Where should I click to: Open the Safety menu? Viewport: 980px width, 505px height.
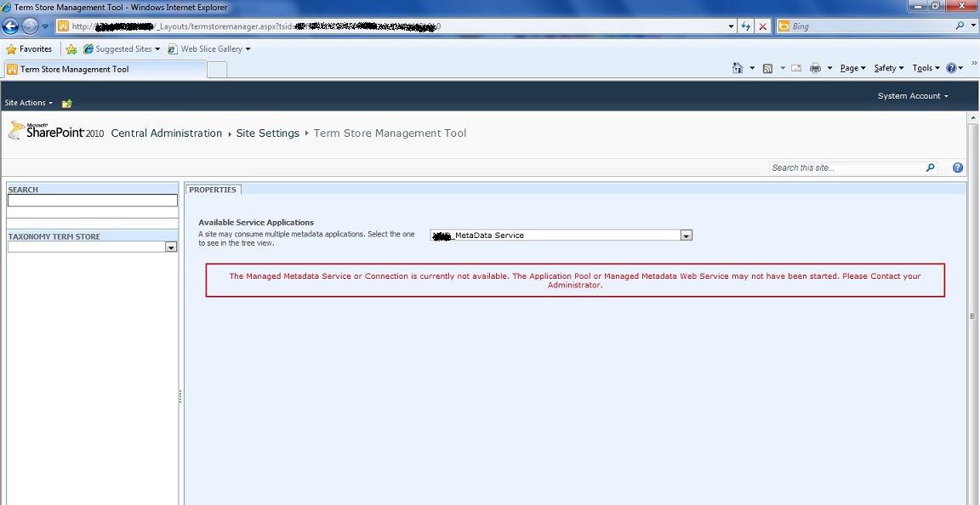889,68
